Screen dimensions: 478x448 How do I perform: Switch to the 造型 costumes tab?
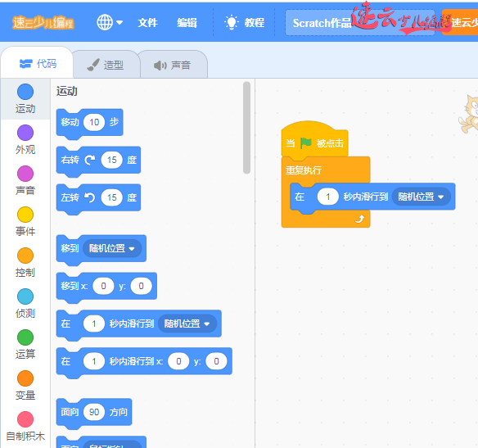click(106, 65)
